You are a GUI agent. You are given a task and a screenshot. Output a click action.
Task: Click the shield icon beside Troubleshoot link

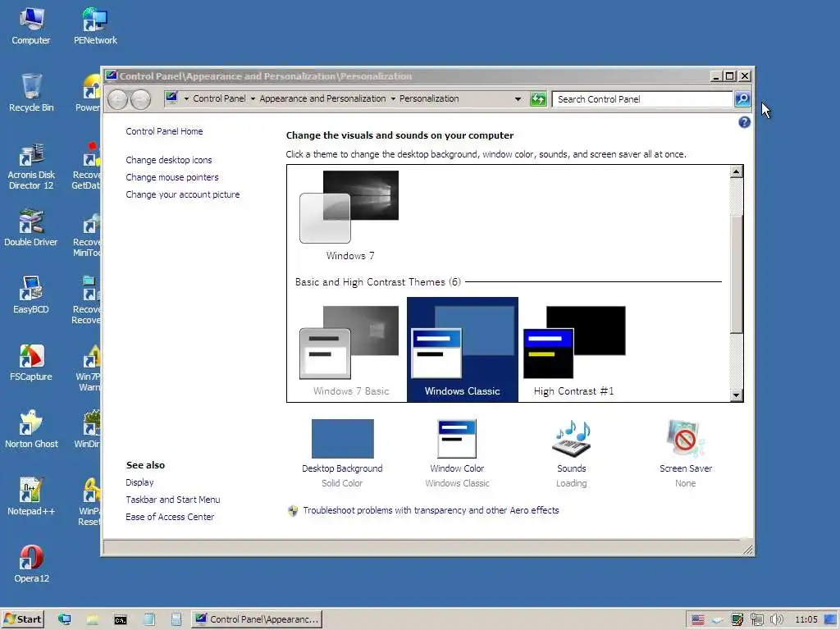coord(293,510)
